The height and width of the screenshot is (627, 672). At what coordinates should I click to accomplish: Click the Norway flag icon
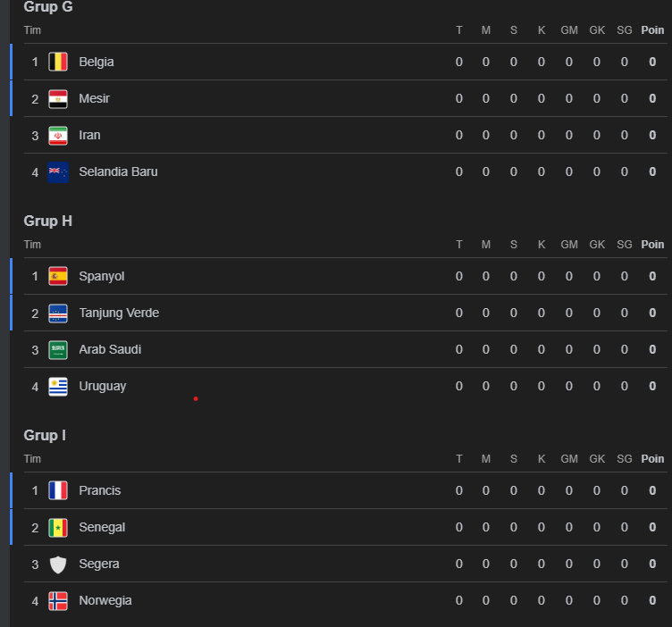click(x=58, y=600)
